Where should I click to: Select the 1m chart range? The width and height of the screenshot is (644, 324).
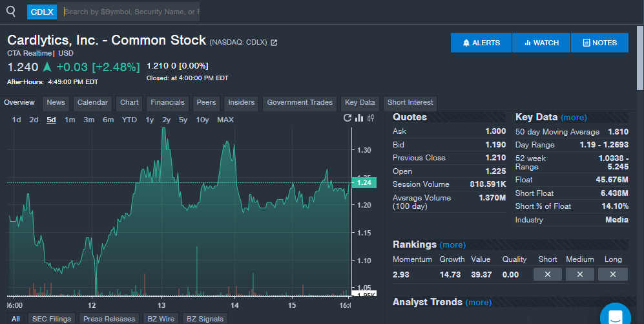point(70,120)
